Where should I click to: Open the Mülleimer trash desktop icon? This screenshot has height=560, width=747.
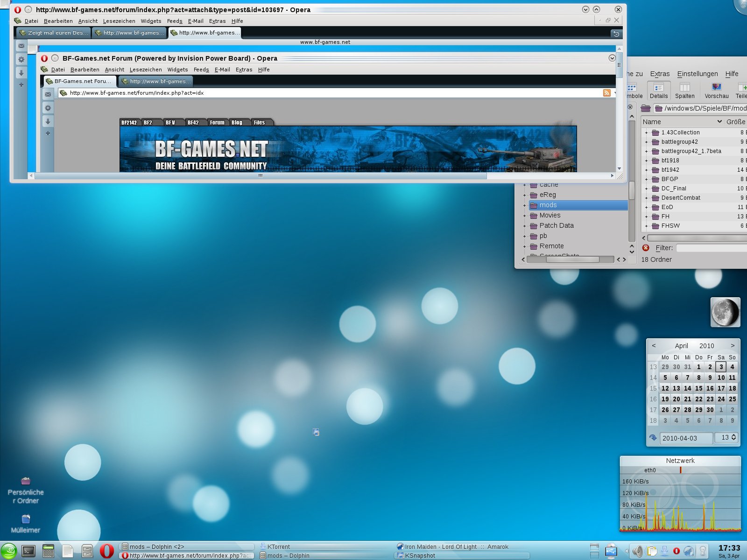click(x=26, y=524)
